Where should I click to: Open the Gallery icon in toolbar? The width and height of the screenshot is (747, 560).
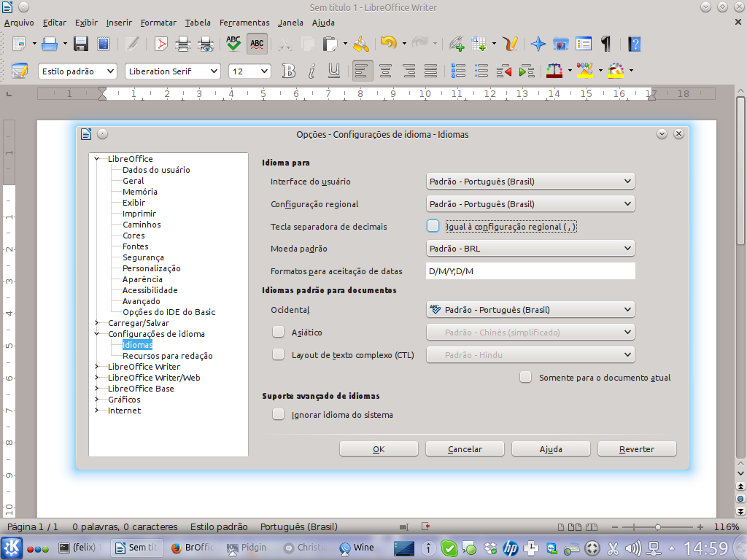pyautogui.click(x=561, y=44)
